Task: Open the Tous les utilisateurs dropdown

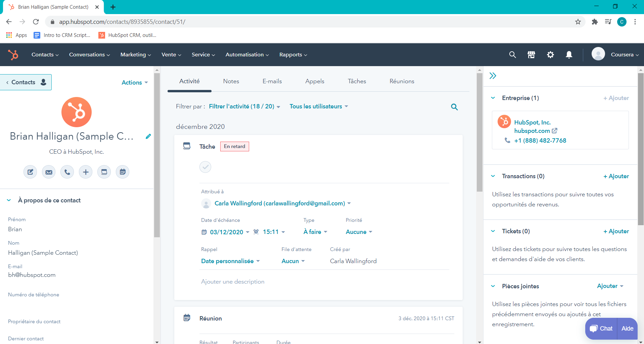Action: pyautogui.click(x=319, y=106)
